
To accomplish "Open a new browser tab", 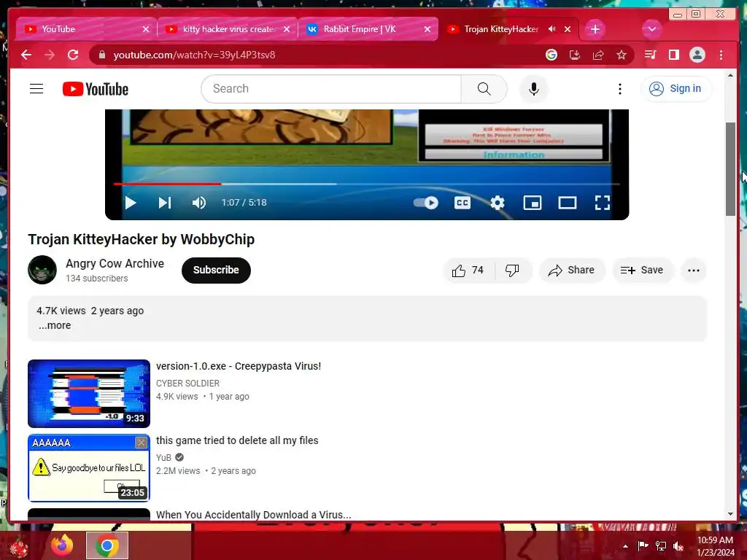I will click(x=595, y=29).
